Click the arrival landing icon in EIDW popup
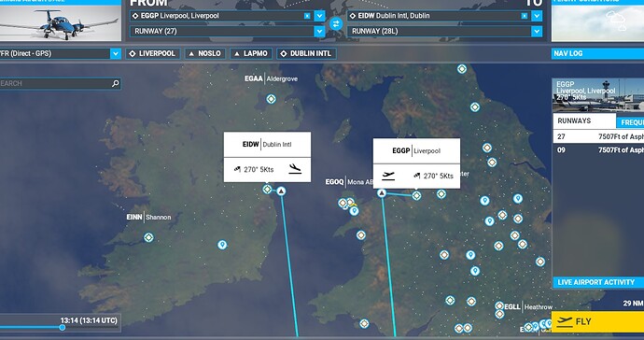Screen dimensions: 644x340 pos(295,168)
